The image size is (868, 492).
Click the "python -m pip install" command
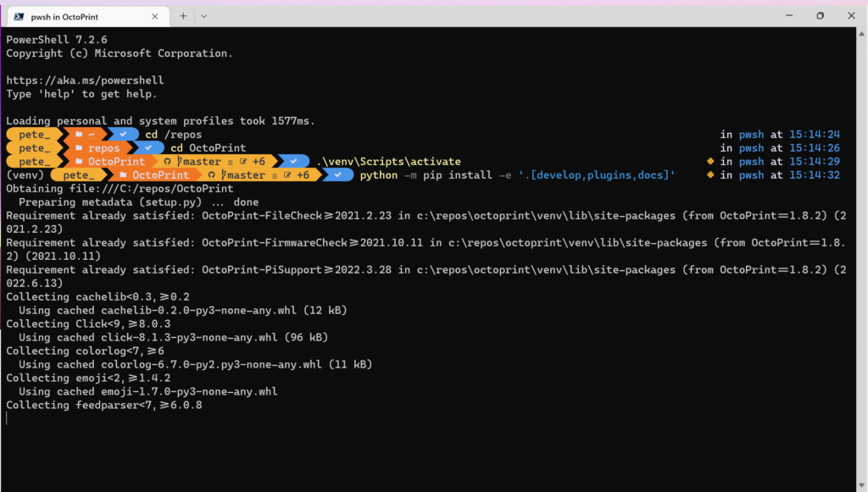click(x=426, y=174)
